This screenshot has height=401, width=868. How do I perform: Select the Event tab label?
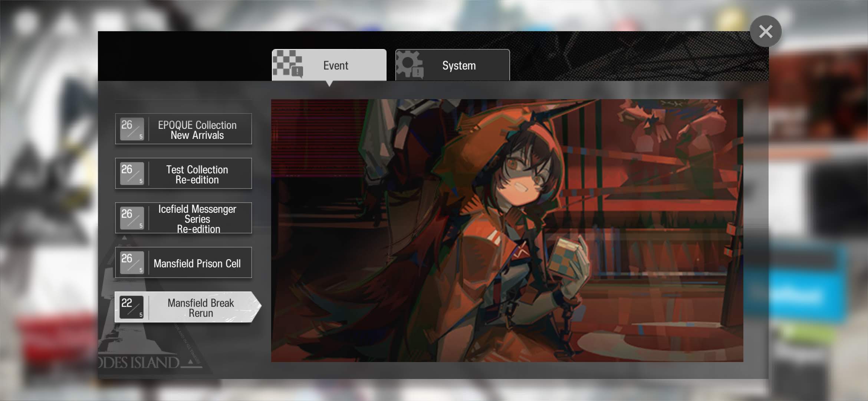pos(335,66)
